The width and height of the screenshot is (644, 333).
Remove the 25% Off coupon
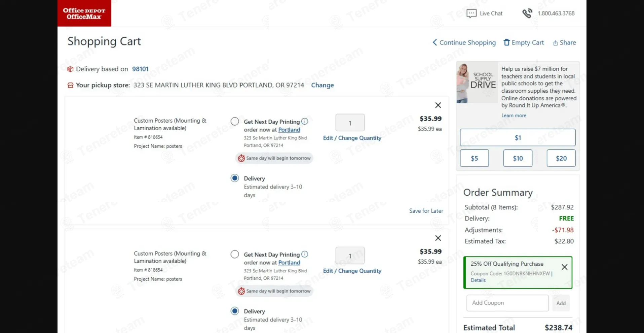(564, 267)
